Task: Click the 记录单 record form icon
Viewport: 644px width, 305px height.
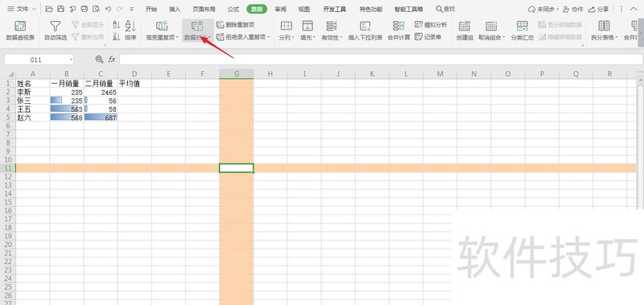Action: pos(419,37)
